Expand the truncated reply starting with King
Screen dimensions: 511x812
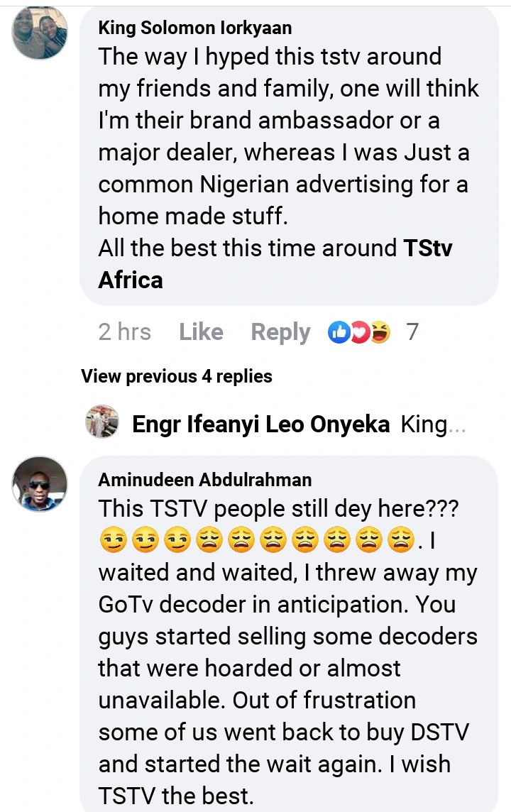click(434, 424)
